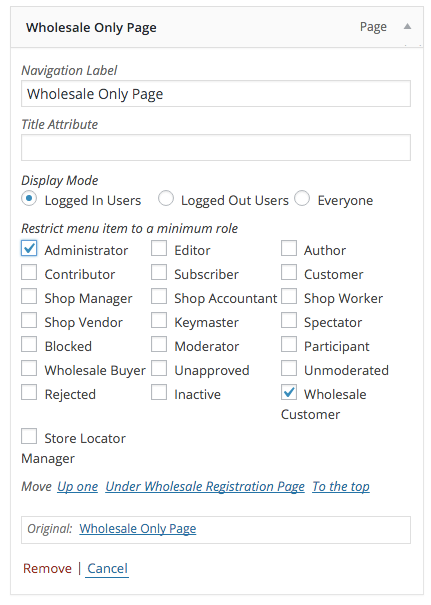Viewport: 431px width, 605px height.
Task: Move the item Up one
Action: 78,487
